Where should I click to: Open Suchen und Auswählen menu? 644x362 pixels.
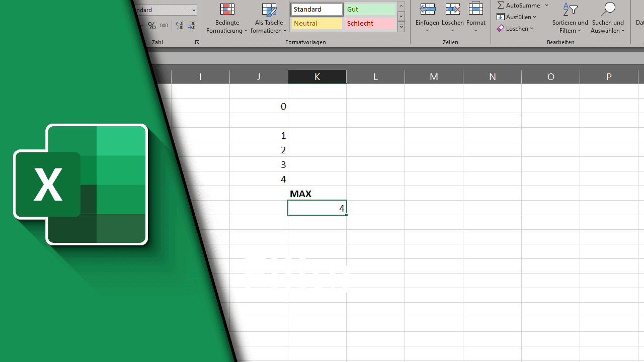[608, 19]
